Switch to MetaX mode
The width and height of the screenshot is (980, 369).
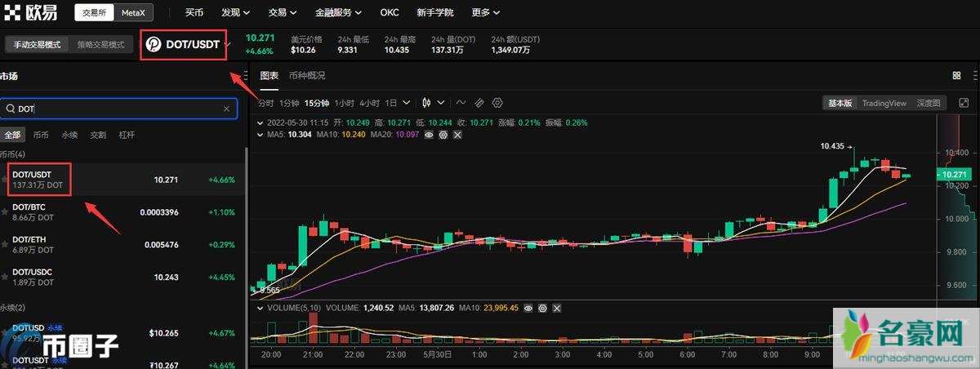[132, 13]
